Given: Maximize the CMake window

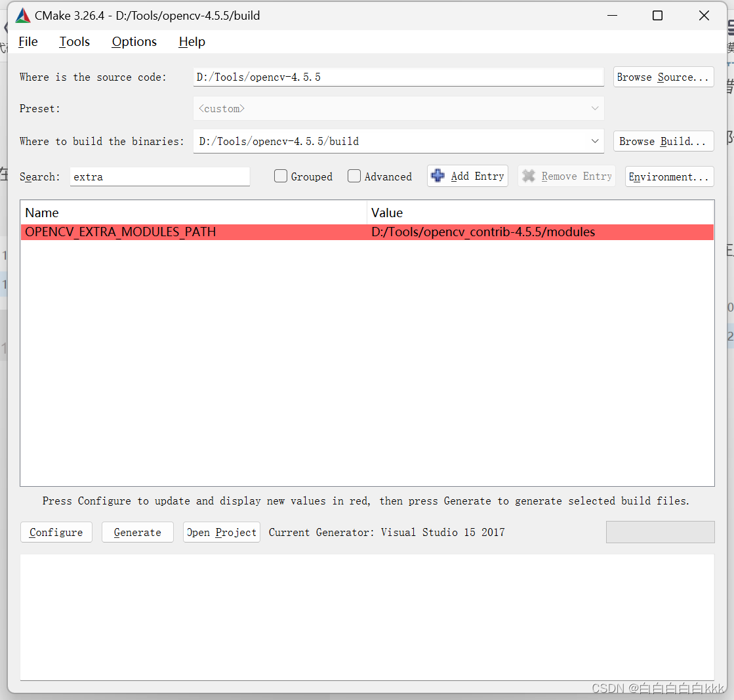Looking at the screenshot, I should [x=657, y=16].
